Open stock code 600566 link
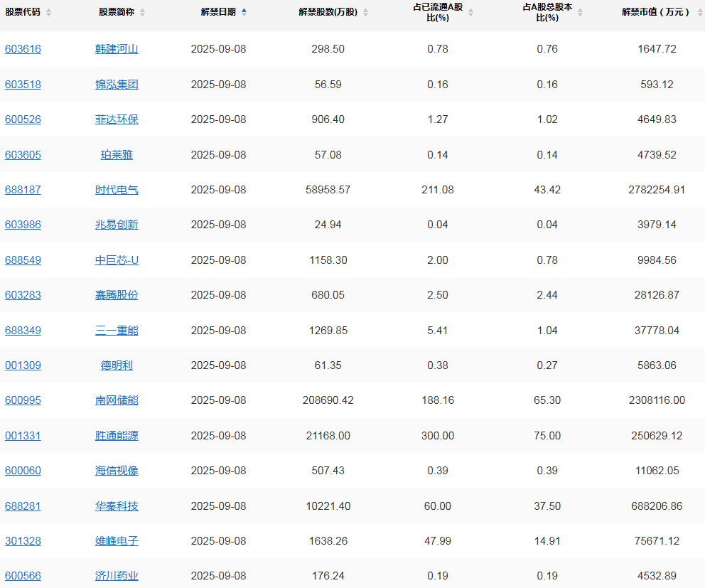The image size is (705, 588). coord(23,576)
